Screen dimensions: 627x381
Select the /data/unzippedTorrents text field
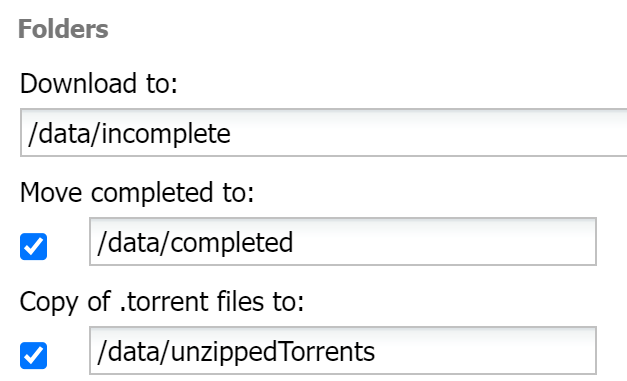343,351
